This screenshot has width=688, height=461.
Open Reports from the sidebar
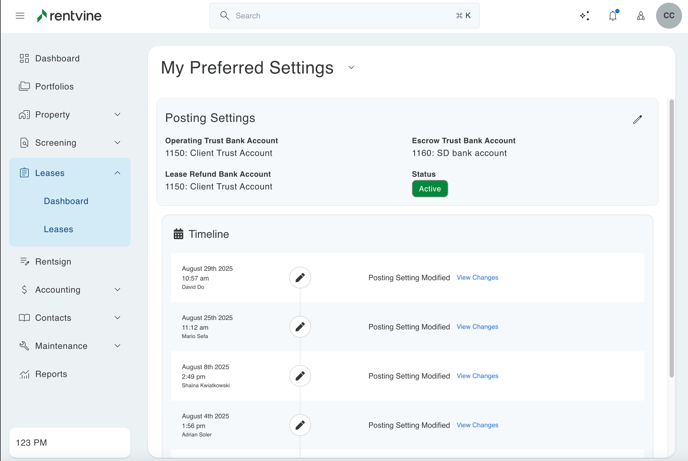click(x=51, y=374)
